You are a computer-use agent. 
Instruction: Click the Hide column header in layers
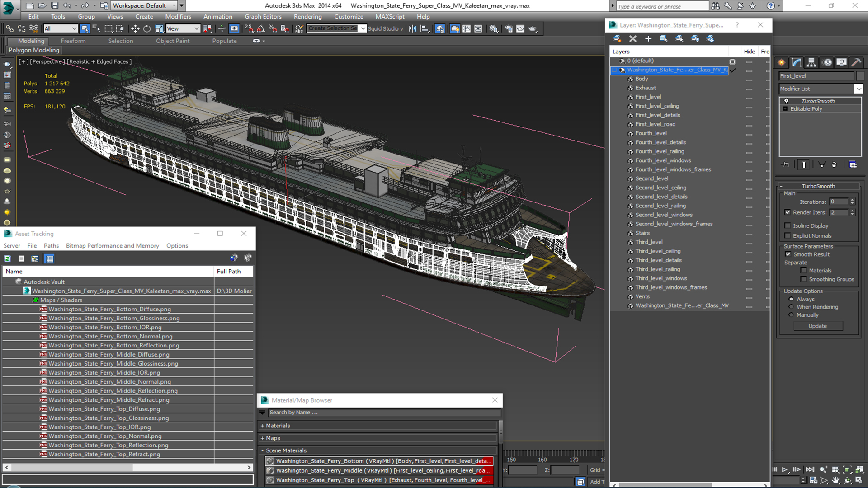click(749, 52)
